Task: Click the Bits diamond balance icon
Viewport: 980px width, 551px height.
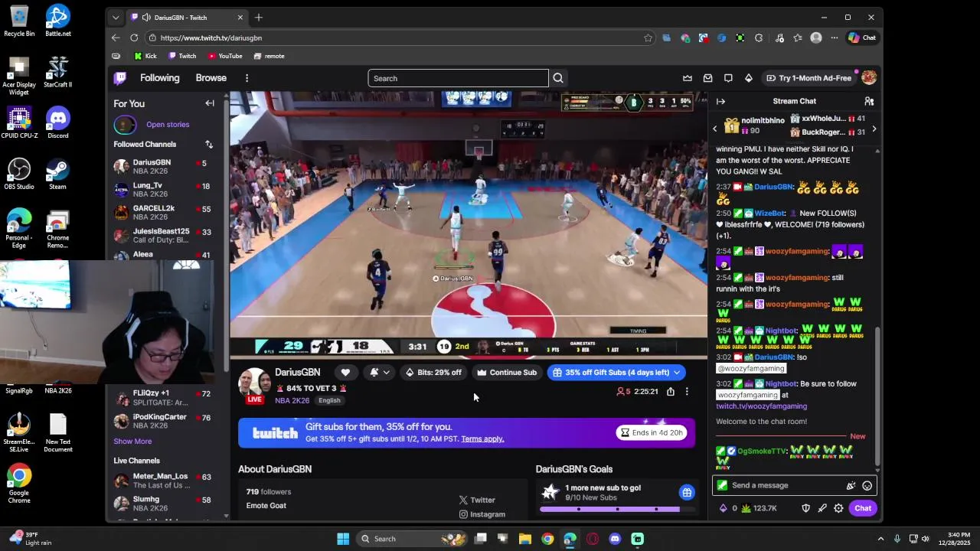Action: coord(724,508)
